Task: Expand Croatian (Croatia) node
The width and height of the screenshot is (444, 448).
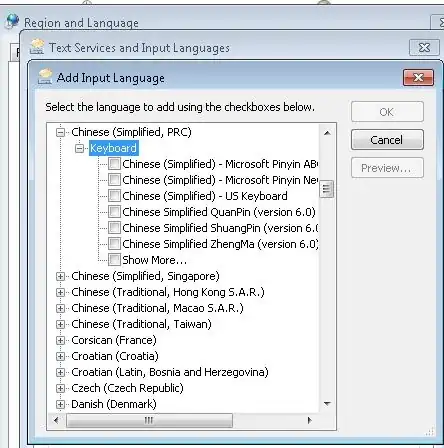Action: click(x=60, y=356)
